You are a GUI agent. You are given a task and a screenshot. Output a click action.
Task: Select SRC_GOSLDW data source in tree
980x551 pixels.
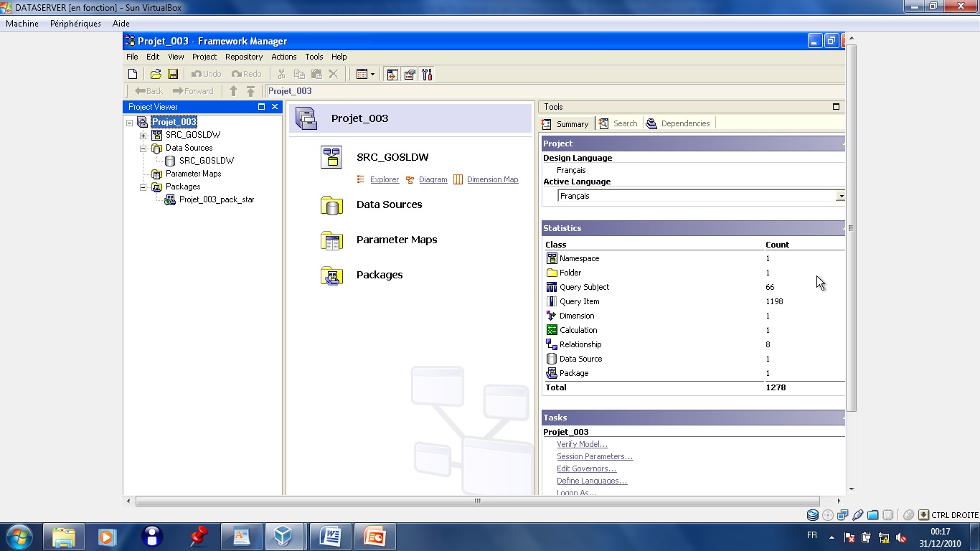coord(207,161)
